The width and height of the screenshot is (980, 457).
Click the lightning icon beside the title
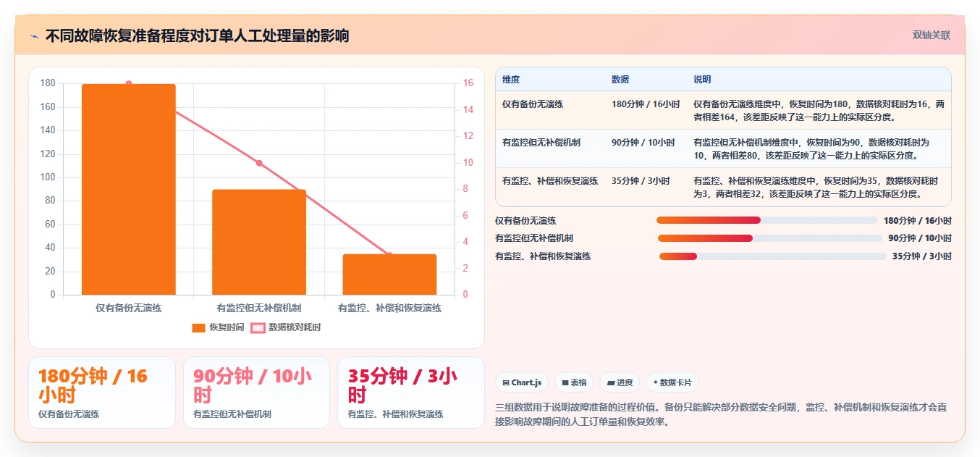pyautogui.click(x=35, y=36)
